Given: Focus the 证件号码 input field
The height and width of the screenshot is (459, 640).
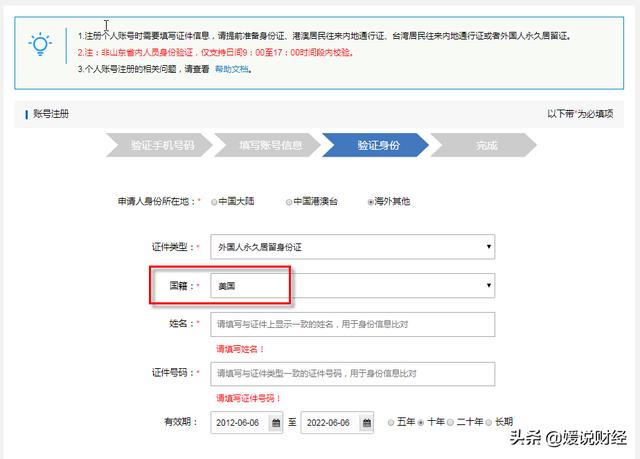Looking at the screenshot, I should click(353, 374).
